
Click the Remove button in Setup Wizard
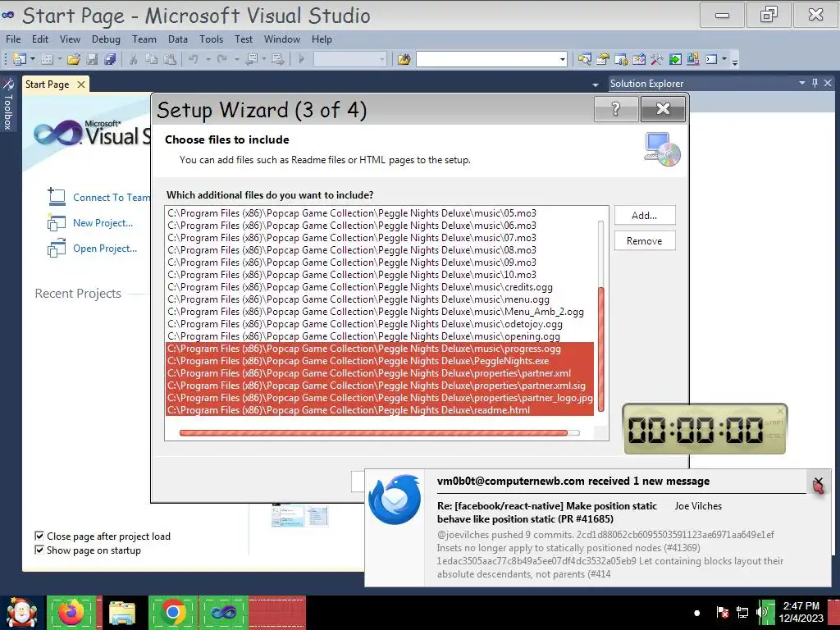click(x=645, y=241)
